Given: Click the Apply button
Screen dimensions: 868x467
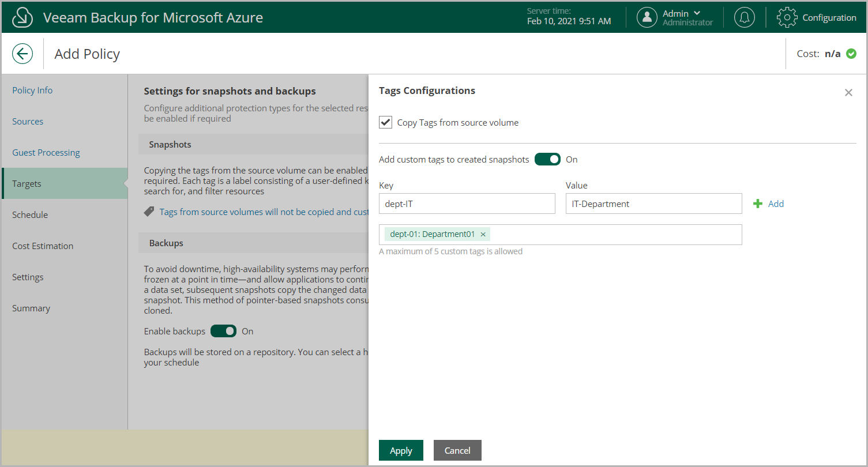Looking at the screenshot, I should 401,450.
